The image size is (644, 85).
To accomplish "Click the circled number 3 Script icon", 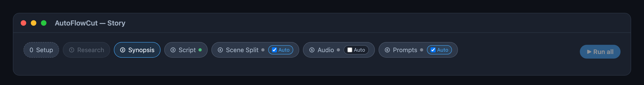I will pyautogui.click(x=173, y=50).
